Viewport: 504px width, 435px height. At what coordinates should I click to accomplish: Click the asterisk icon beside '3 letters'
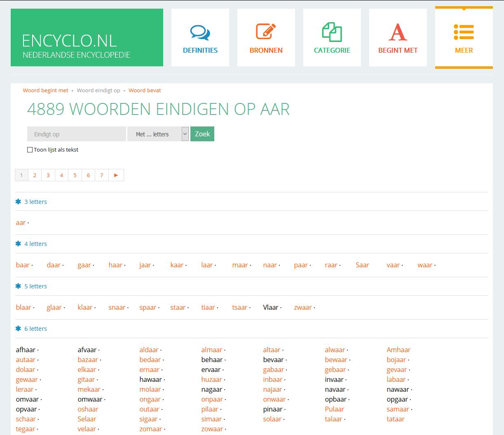18,201
